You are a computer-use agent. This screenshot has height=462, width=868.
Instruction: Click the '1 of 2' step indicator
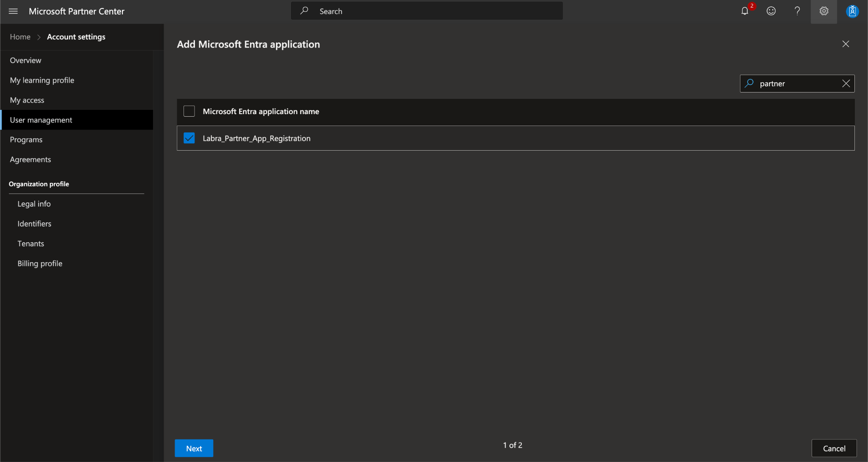pos(512,445)
